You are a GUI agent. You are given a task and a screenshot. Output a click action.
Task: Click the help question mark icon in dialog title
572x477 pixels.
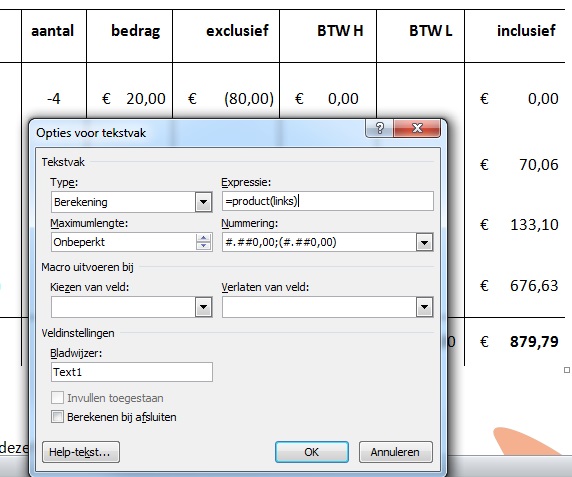(379, 128)
